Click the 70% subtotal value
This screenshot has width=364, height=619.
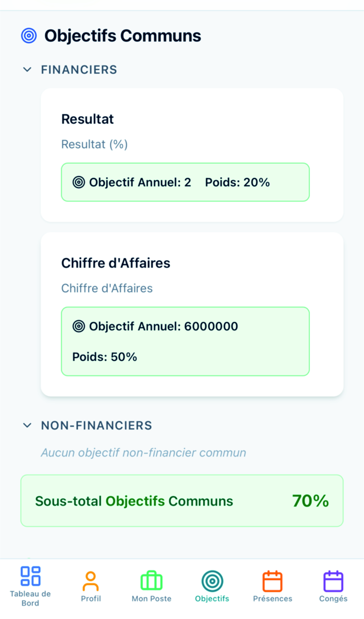(310, 501)
